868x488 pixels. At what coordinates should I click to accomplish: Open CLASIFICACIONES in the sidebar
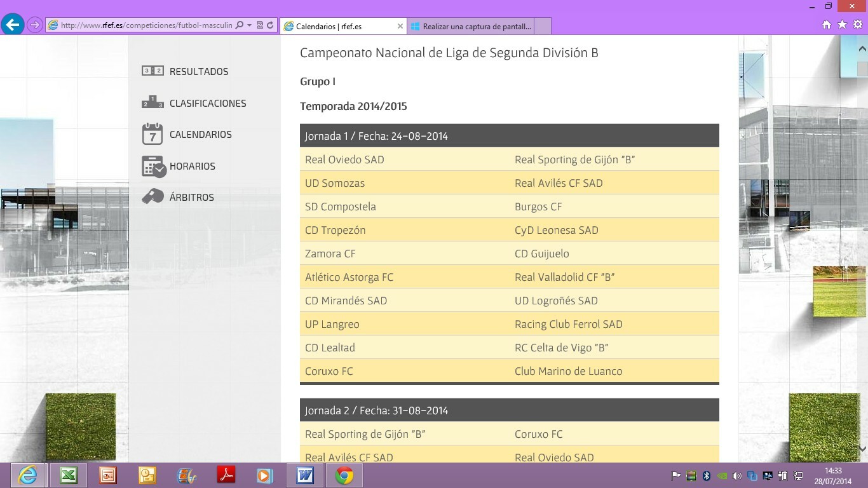click(208, 103)
